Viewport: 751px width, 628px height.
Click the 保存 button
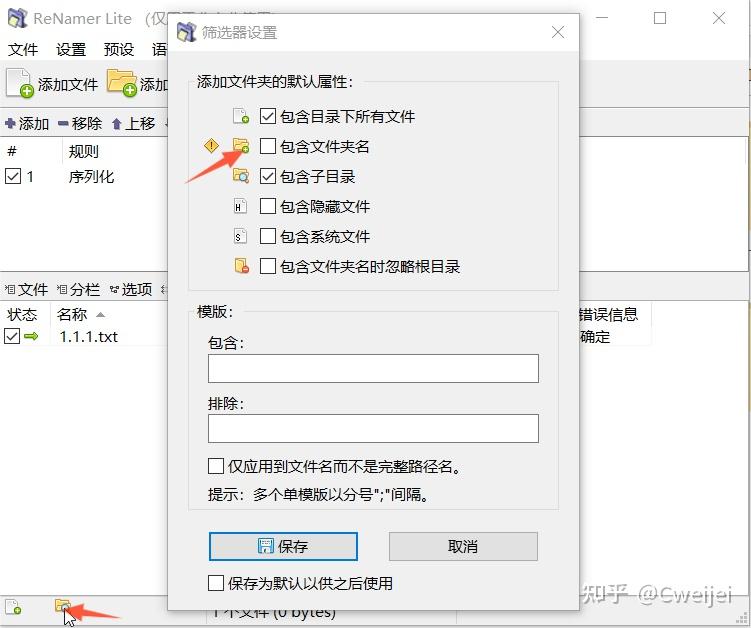point(283,546)
